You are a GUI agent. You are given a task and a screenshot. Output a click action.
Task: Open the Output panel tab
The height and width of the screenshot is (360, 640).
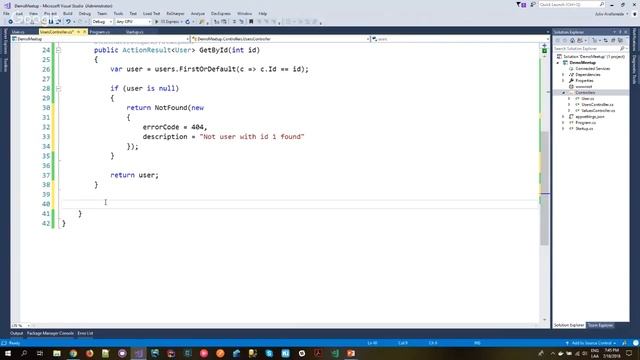click(16, 333)
